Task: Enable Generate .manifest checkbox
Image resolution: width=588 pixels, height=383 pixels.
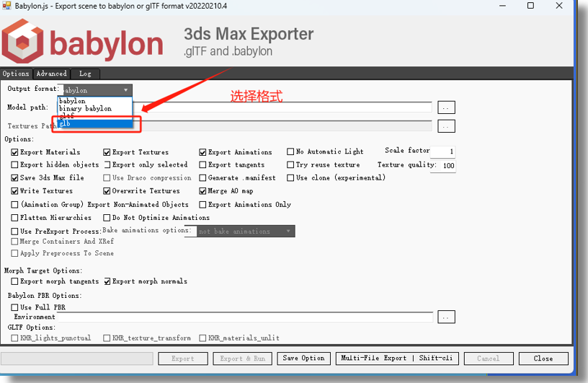Action: point(202,178)
